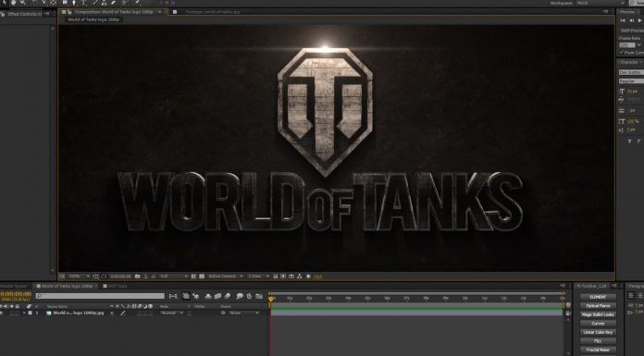
Task: Click always preview this view icon
Action: pos(62,276)
